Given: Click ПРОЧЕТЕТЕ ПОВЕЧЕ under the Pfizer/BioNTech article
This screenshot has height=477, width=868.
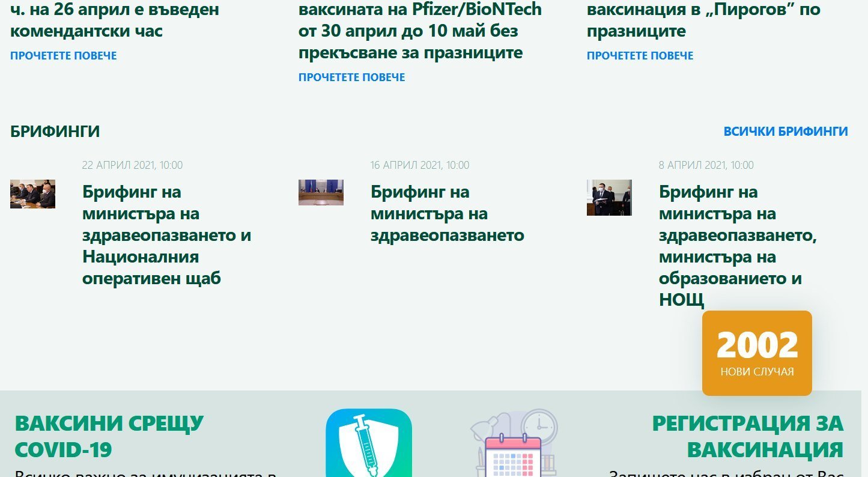Looking at the screenshot, I should 351,77.
